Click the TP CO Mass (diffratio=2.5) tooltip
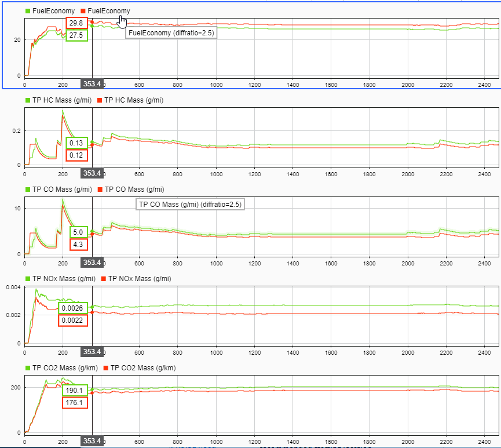The image size is (501, 448). pos(190,205)
